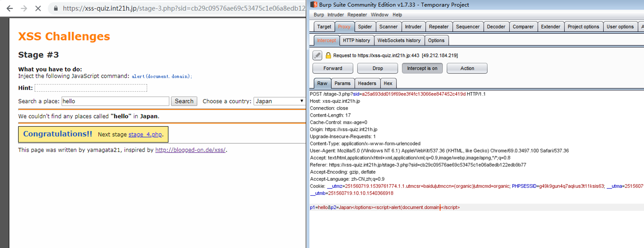
Task: Switch to the Spider tab
Action: [365, 26]
